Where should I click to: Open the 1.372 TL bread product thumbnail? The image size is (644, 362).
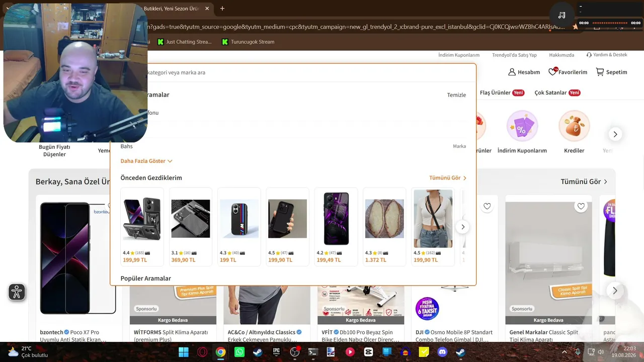tap(384, 218)
